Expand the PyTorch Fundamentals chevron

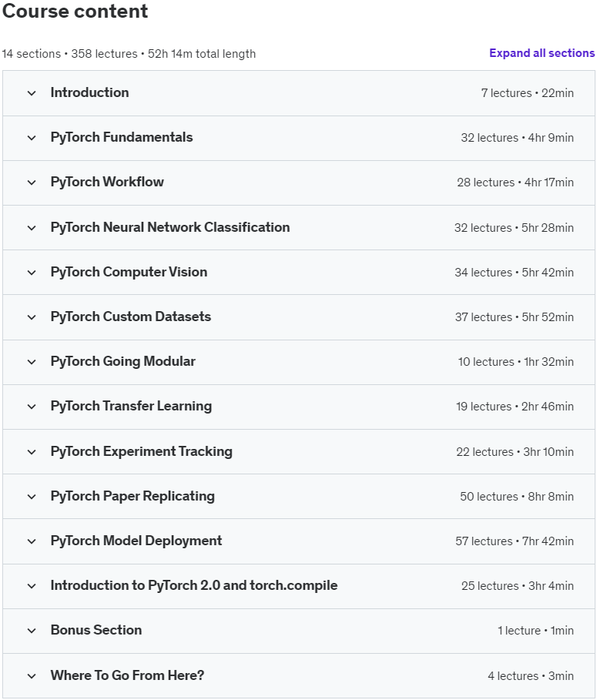(32, 138)
